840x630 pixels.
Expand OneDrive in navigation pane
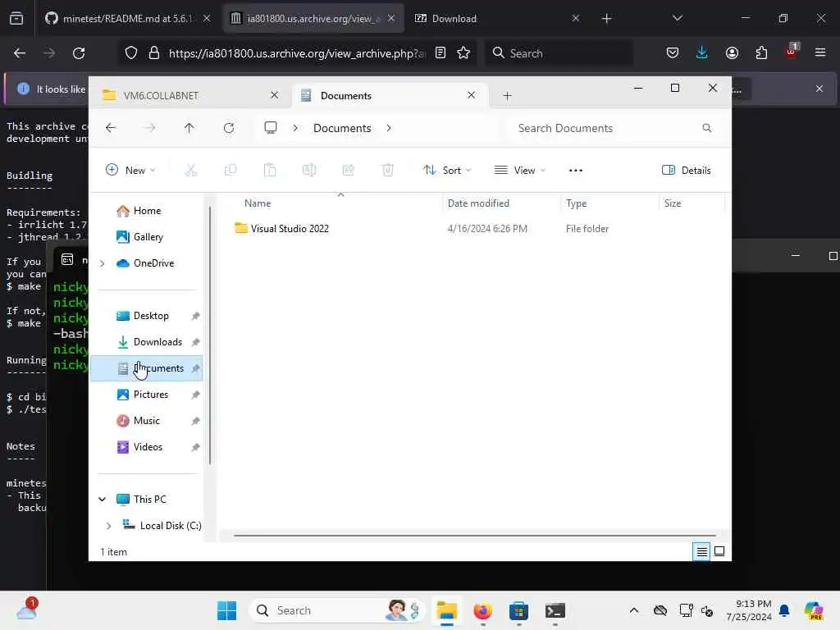[103, 263]
